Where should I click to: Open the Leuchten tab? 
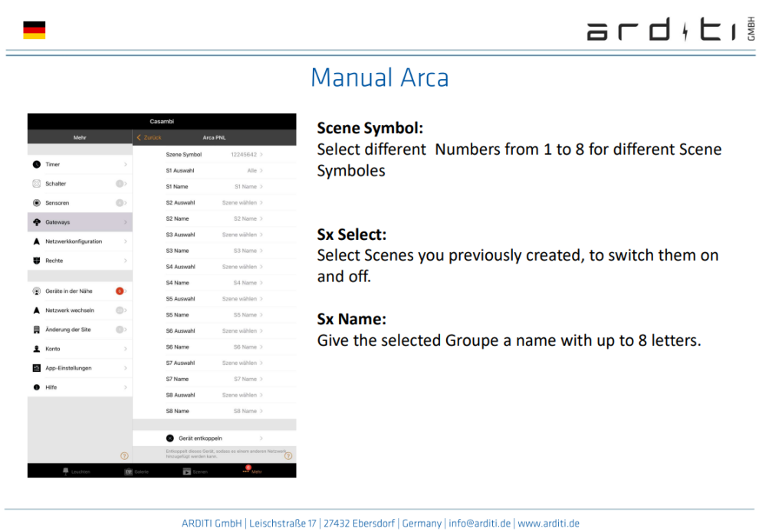pyautogui.click(x=77, y=471)
